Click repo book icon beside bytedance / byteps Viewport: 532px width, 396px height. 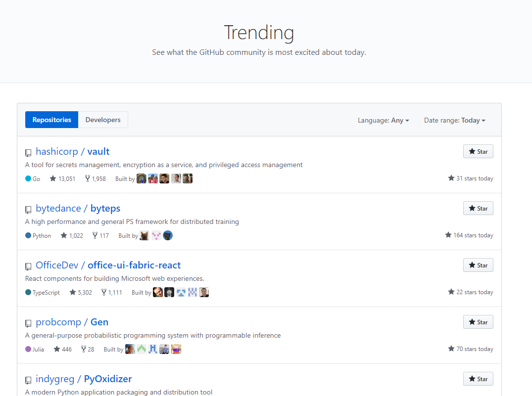29,210
